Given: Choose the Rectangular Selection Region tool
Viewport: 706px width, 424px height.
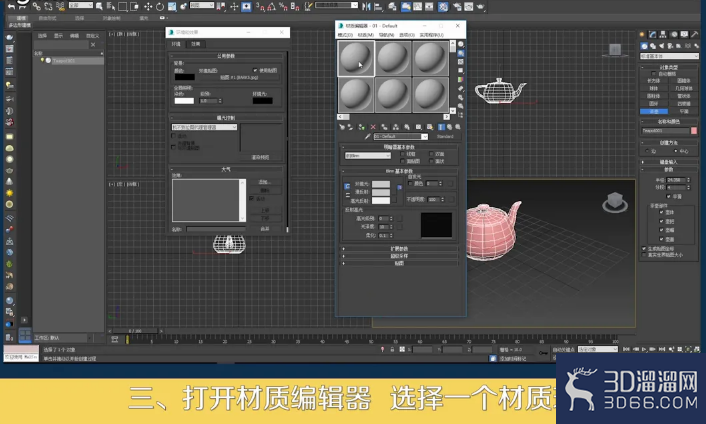Looking at the screenshot, I should [x=122, y=7].
